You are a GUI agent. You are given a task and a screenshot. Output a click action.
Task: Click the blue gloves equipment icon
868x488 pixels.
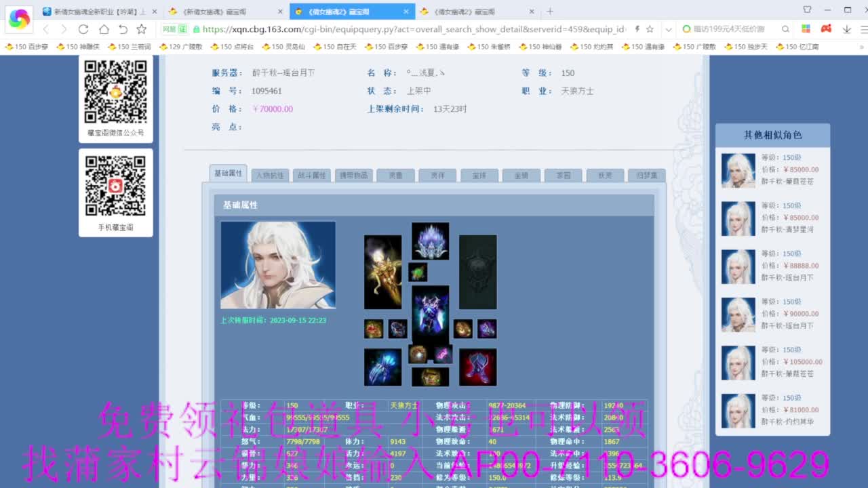382,367
